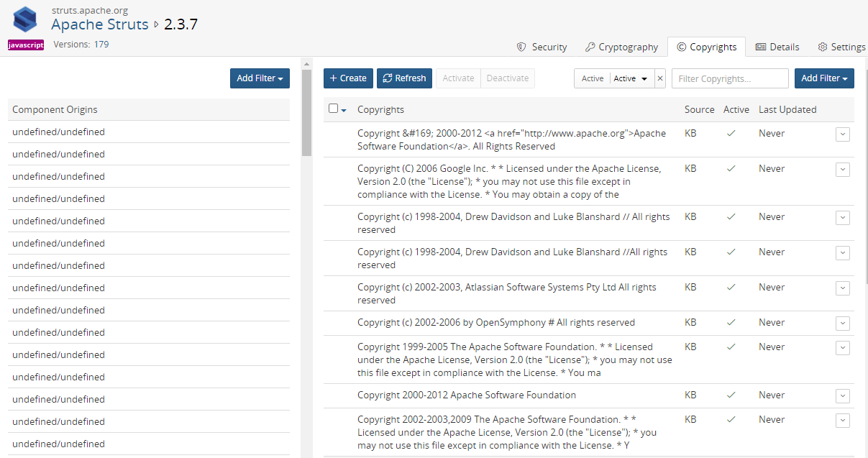Open row menu for OpenSymphony copyright
The image size is (868, 458).
pyautogui.click(x=843, y=324)
